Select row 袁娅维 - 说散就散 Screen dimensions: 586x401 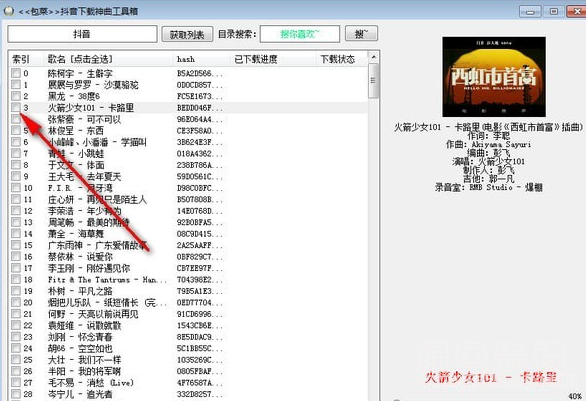coord(188,326)
